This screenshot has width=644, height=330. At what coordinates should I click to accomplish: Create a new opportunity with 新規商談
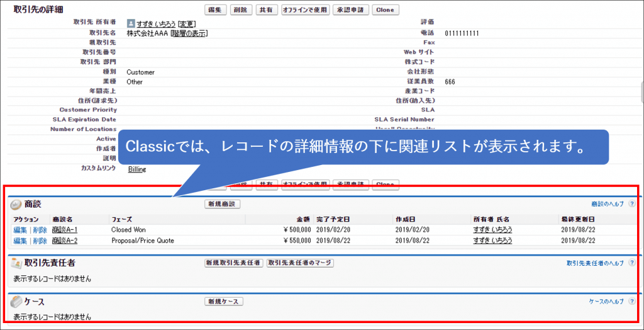pos(222,203)
